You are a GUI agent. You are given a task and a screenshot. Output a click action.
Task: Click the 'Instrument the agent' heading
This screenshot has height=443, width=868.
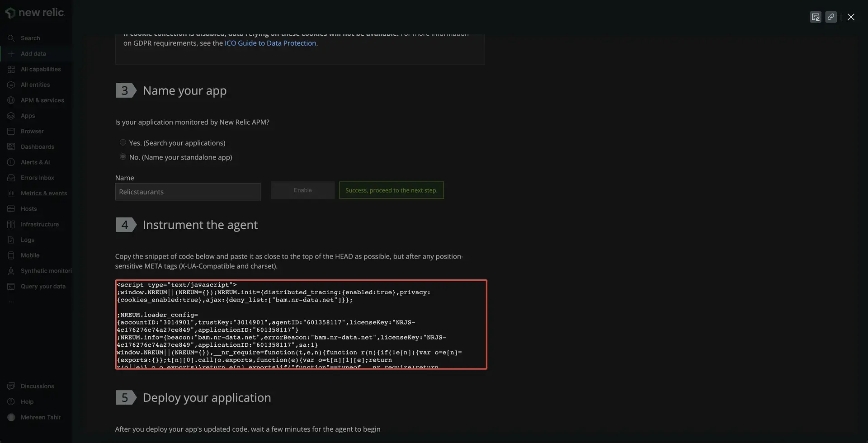(200, 225)
